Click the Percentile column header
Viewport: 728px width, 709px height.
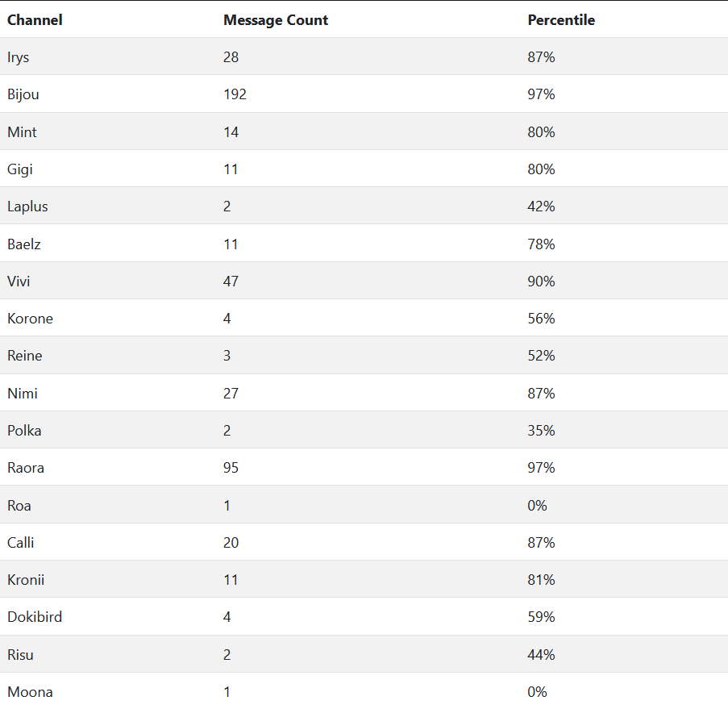tap(561, 20)
